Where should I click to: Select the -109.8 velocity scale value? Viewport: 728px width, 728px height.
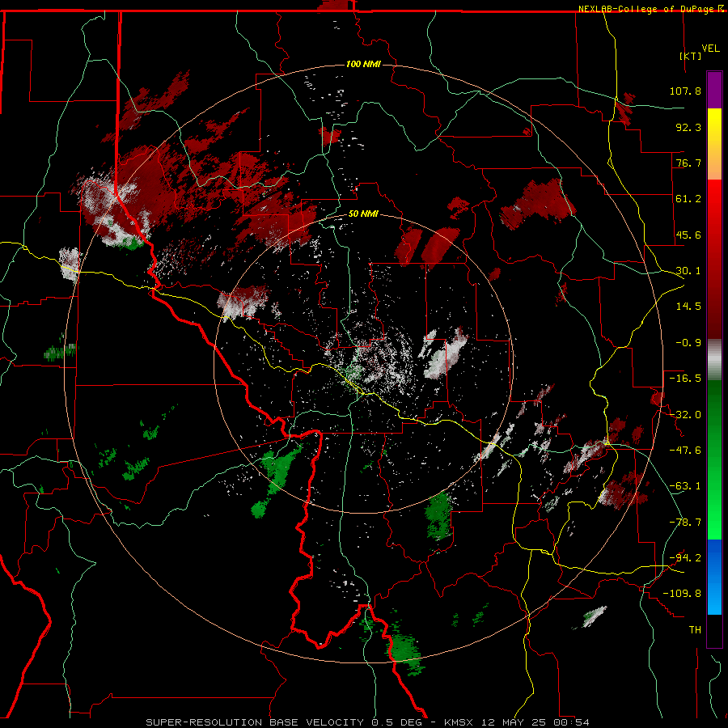coord(682,594)
